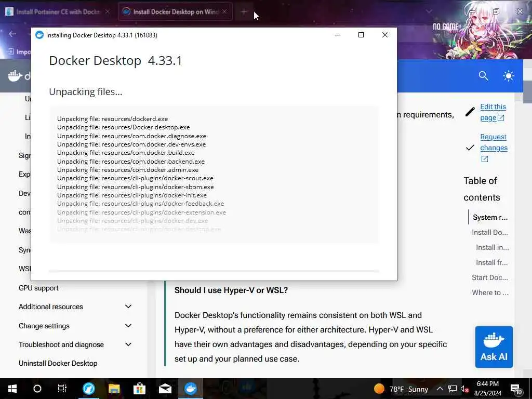This screenshot has height=399, width=532.
Task: Click the Docker whale logo in docs header
Action: [15, 76]
